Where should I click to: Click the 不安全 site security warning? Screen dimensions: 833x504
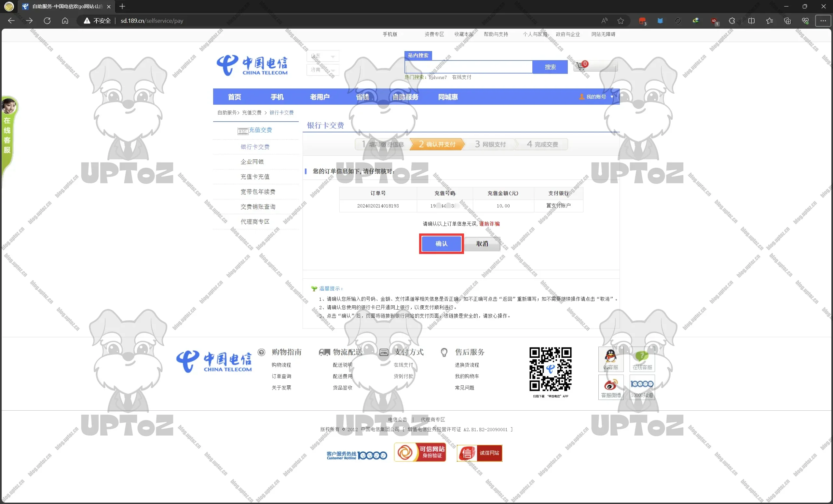pyautogui.click(x=97, y=20)
